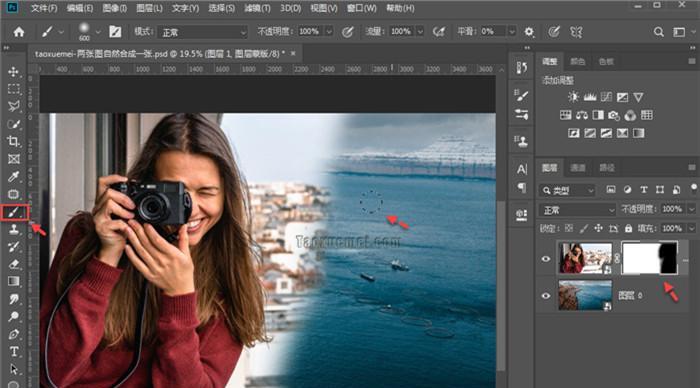700x388 pixels.
Task: Add an Invert adjustment
Action: (x=574, y=133)
